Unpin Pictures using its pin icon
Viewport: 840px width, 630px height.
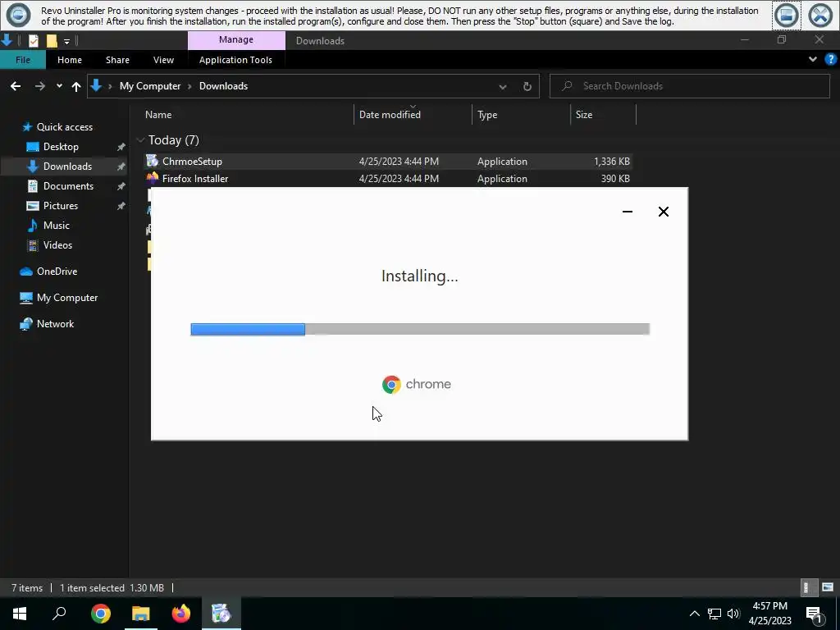(x=121, y=206)
